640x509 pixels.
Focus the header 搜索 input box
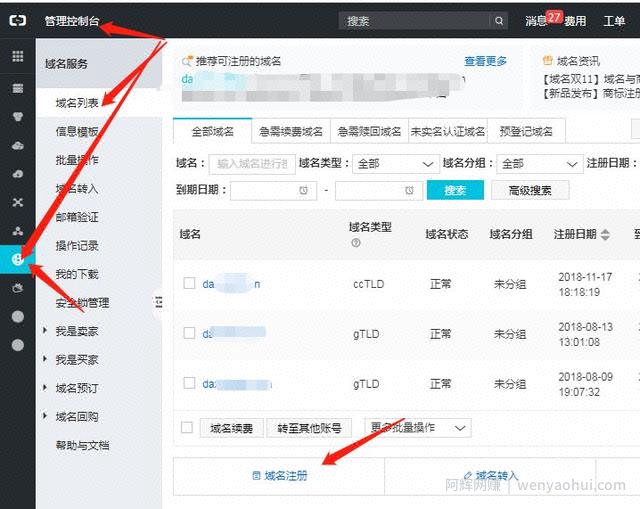[x=414, y=21]
